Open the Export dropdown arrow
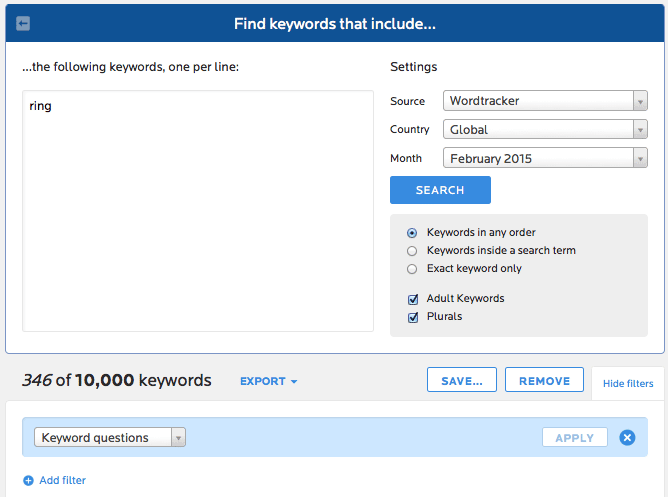The width and height of the screenshot is (668, 497). (x=294, y=382)
